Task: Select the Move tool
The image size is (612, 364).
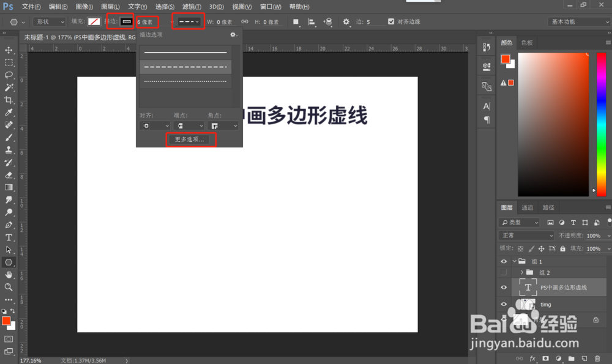Action: 8,51
